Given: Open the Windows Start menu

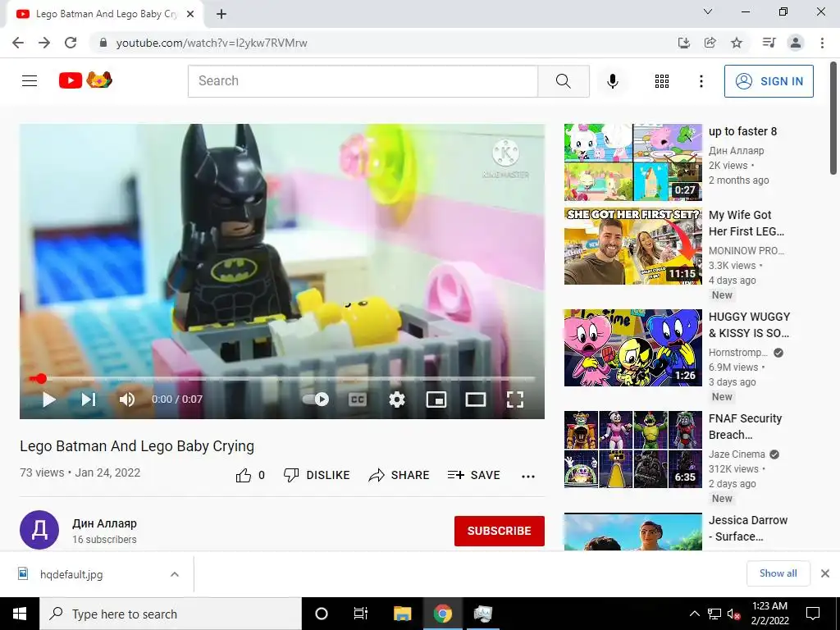Looking at the screenshot, I should [20, 614].
